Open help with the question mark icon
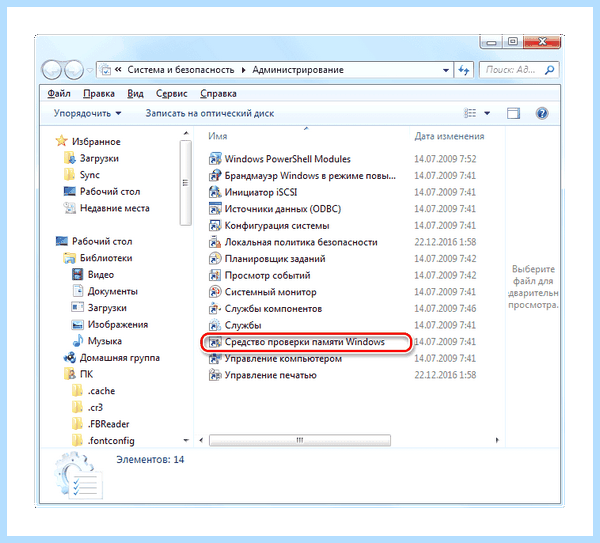Screen dimensions: 600x543 [x=542, y=113]
